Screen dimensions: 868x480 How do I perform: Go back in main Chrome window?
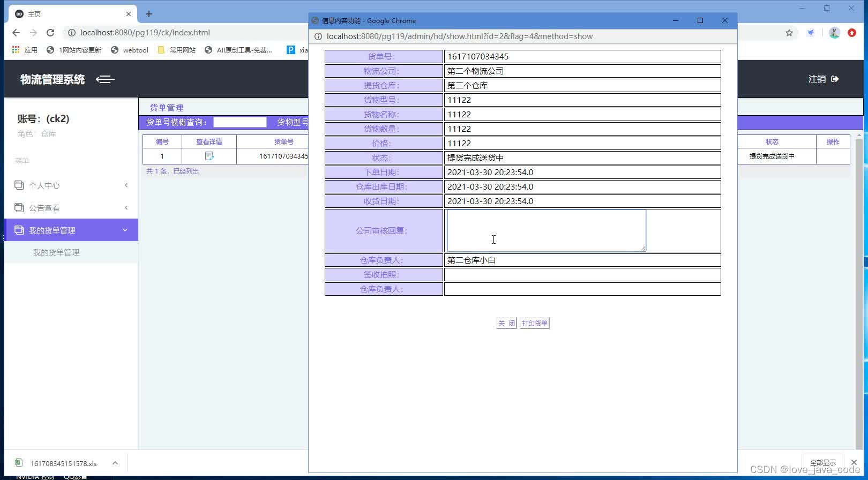[16, 33]
